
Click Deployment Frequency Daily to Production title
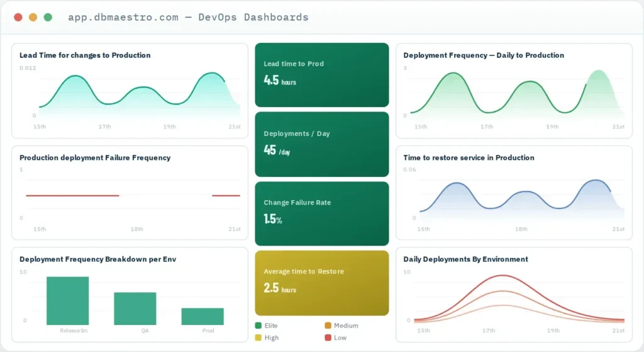[484, 55]
